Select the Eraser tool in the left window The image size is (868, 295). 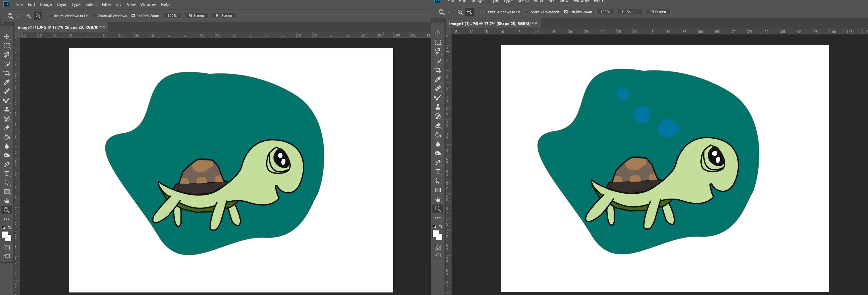(x=7, y=127)
